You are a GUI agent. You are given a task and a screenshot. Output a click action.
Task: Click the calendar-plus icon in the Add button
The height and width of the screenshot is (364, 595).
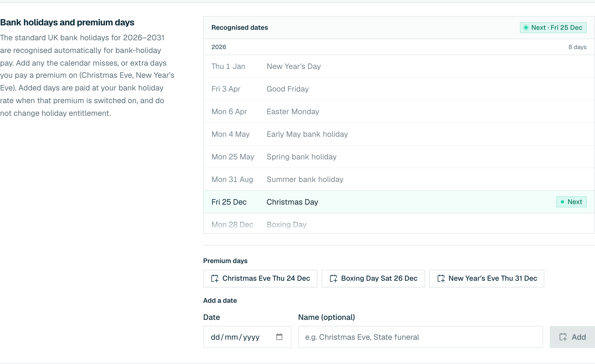[x=563, y=337]
